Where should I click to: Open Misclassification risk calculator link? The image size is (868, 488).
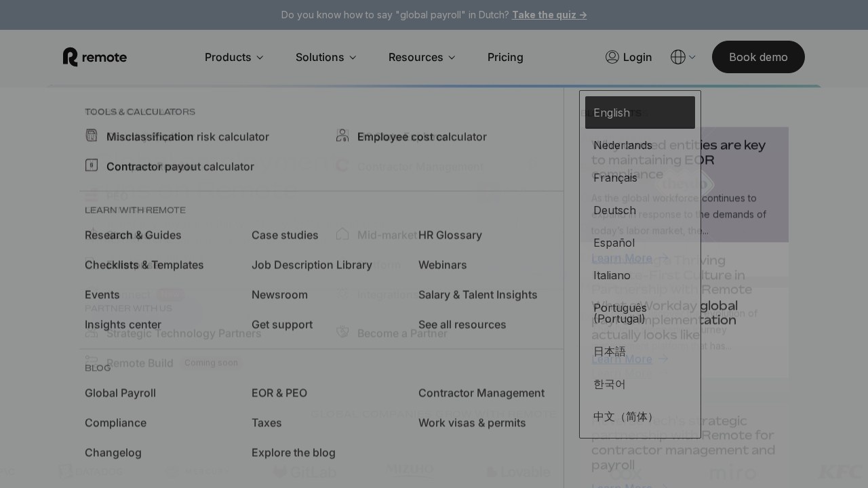tap(188, 136)
